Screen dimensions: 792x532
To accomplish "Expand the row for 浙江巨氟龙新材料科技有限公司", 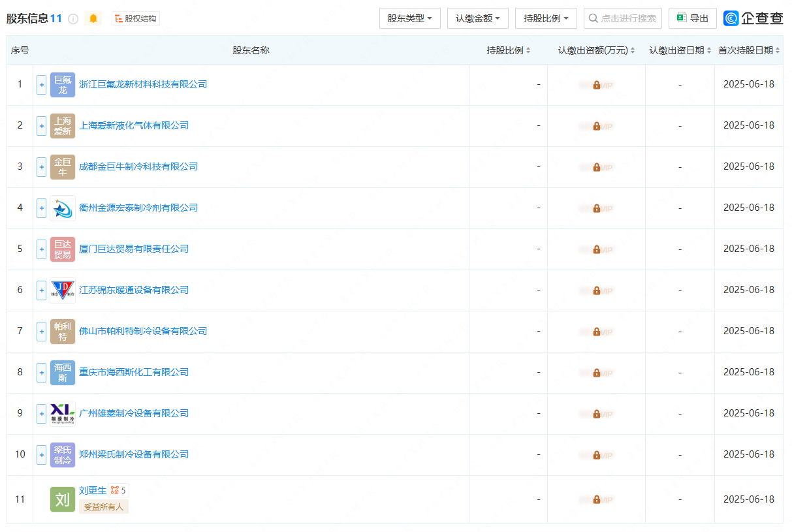I will [41, 84].
